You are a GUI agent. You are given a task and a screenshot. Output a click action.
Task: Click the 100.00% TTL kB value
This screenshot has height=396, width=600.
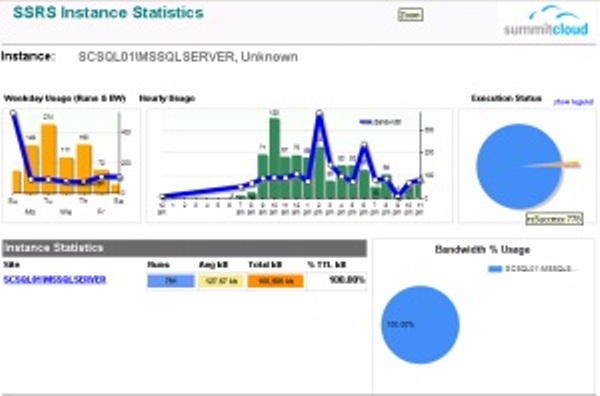347,280
